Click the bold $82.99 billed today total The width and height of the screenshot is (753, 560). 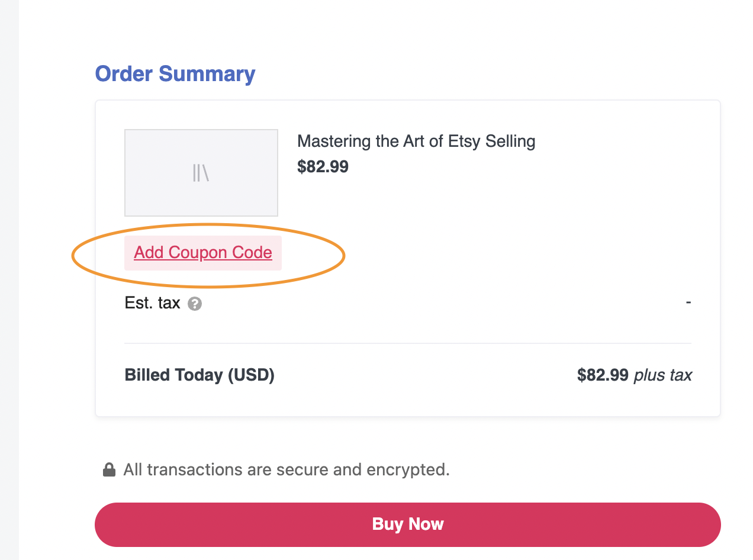[603, 375]
